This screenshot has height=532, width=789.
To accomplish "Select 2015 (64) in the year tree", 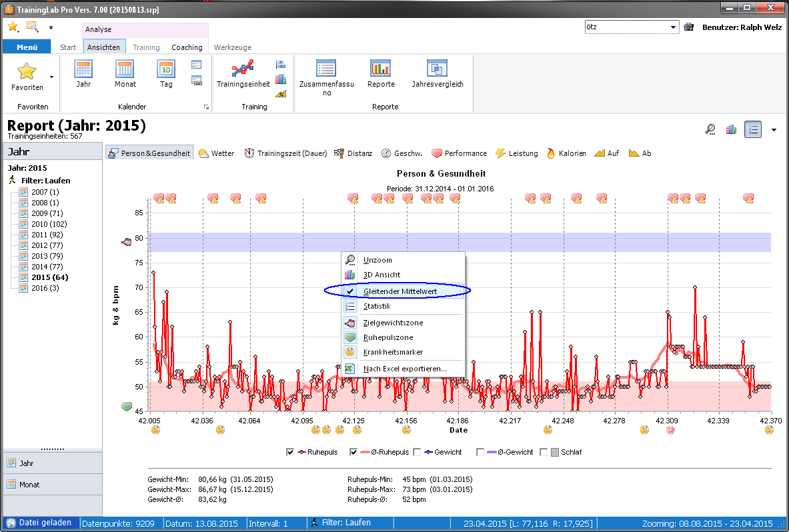I will click(x=50, y=277).
